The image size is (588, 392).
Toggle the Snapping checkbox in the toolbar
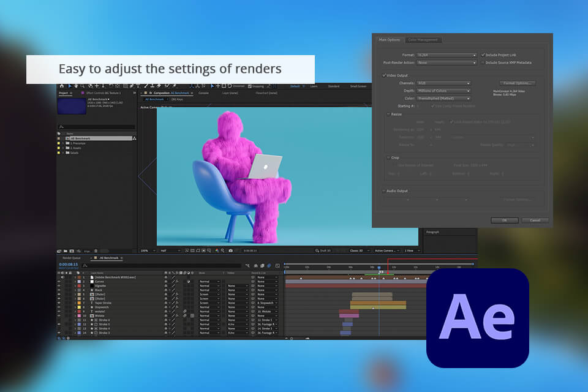(250, 86)
